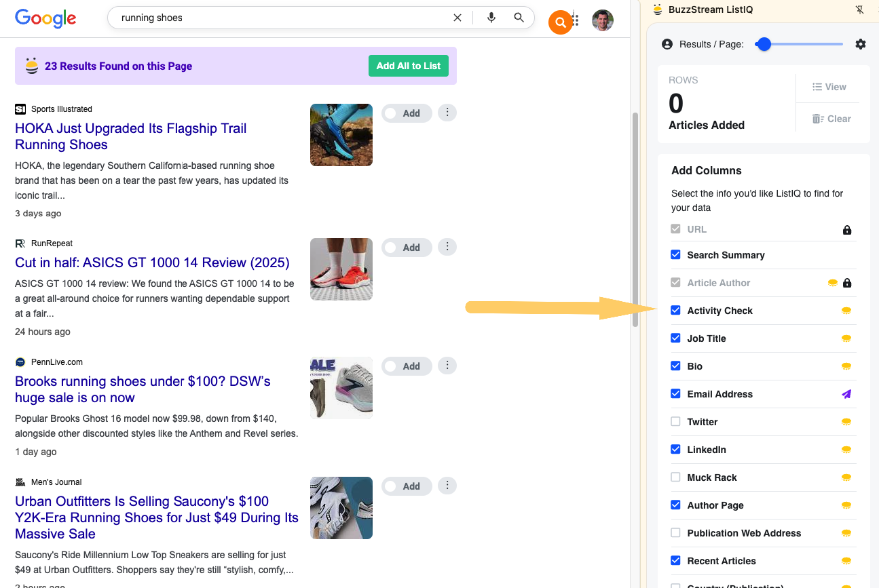Click the microphone icon in the search bar
This screenshot has height=588, width=879.
pyautogui.click(x=491, y=17)
